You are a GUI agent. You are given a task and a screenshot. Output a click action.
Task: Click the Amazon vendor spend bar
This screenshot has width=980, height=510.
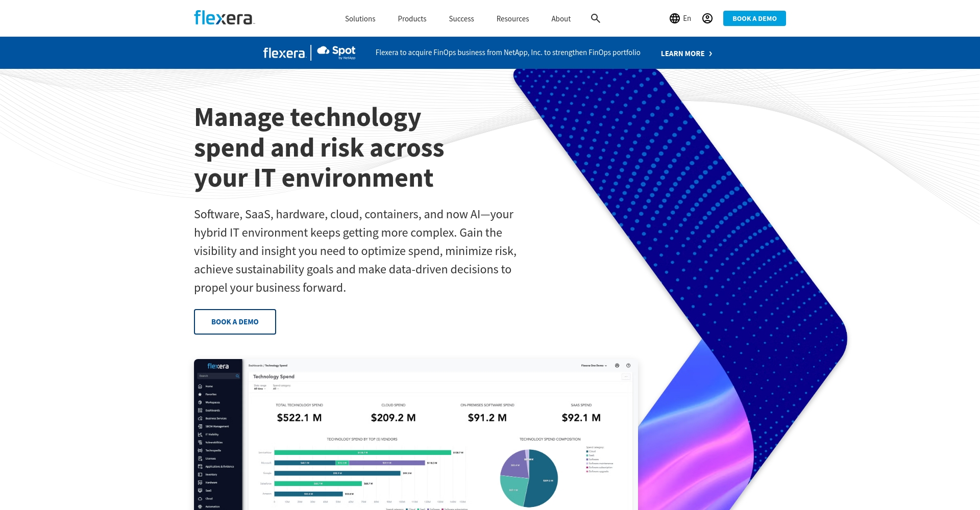[308, 494]
